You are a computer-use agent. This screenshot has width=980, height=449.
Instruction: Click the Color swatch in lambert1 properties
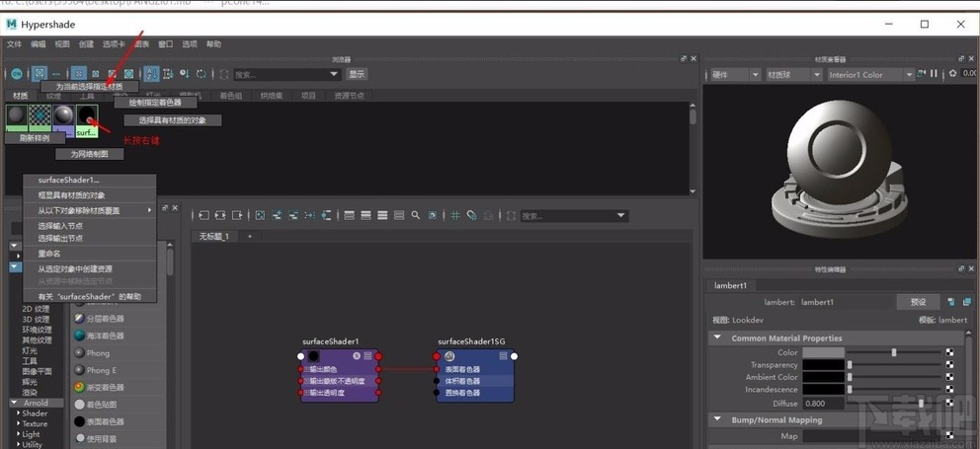click(x=823, y=353)
